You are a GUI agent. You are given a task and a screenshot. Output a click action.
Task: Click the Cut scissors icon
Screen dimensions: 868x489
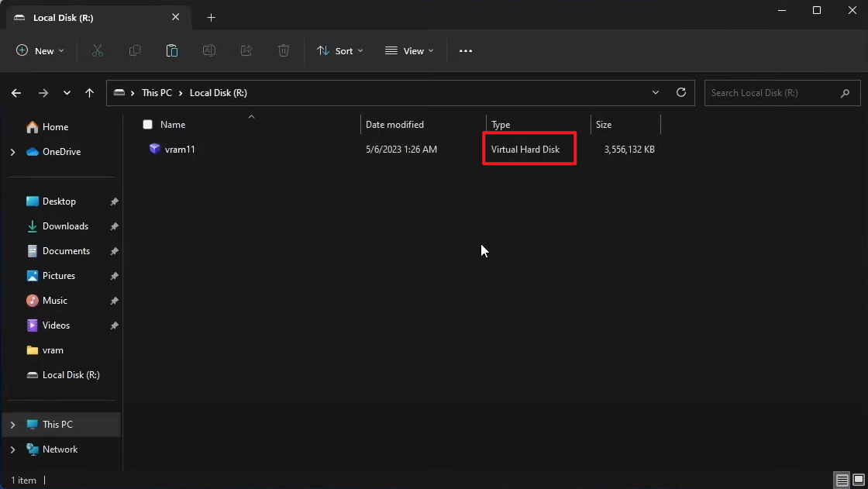click(98, 50)
